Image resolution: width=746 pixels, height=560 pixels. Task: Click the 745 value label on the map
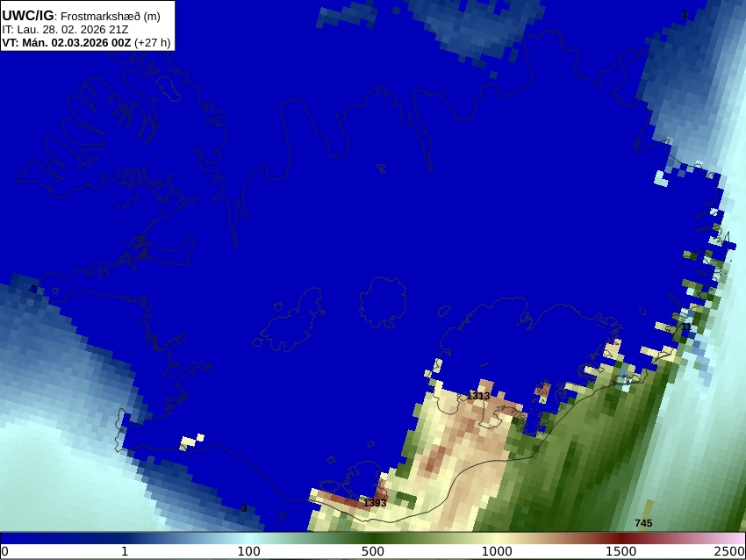point(643,523)
